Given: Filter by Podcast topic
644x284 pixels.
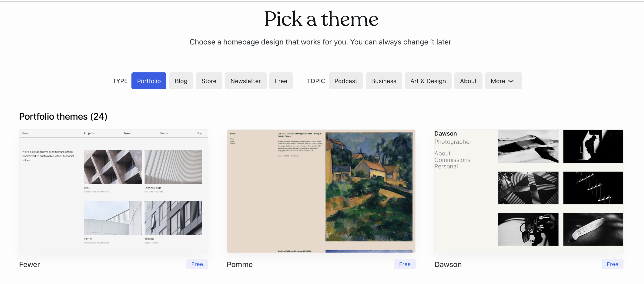Looking at the screenshot, I should point(345,81).
